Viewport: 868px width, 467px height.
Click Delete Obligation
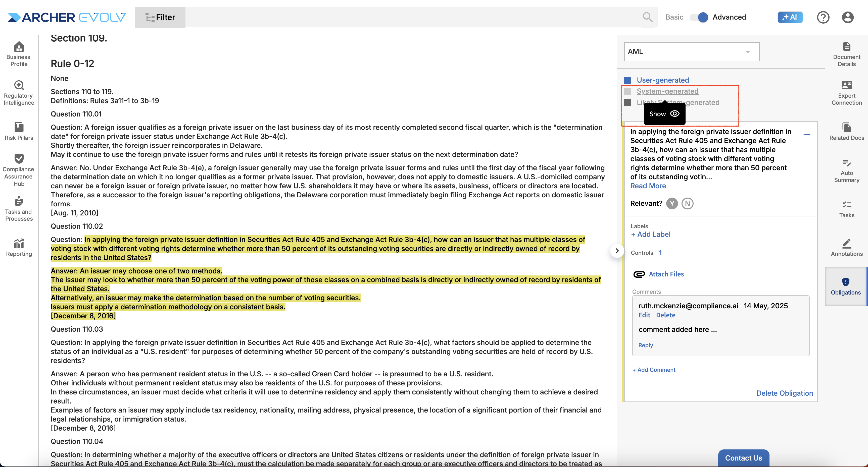point(784,393)
